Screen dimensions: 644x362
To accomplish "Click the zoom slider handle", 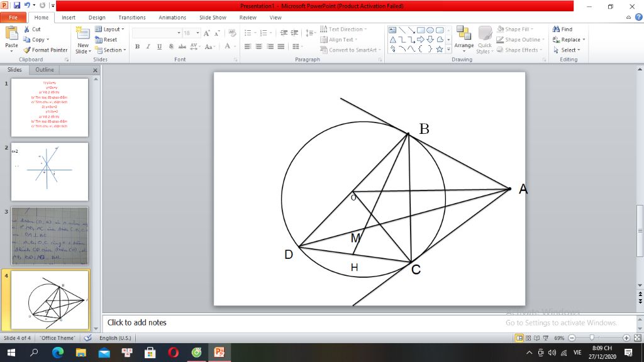I will coord(592,337).
